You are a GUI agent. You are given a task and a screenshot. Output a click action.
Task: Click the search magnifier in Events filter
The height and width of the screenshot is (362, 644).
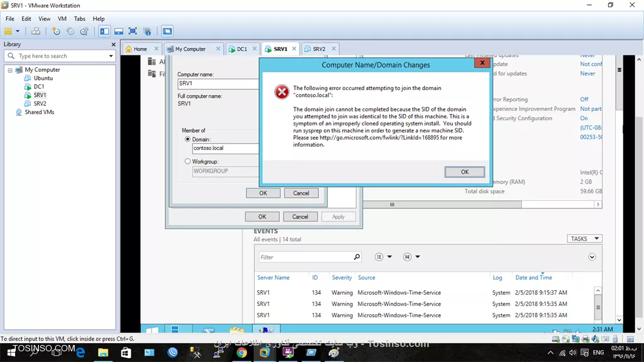357,257
